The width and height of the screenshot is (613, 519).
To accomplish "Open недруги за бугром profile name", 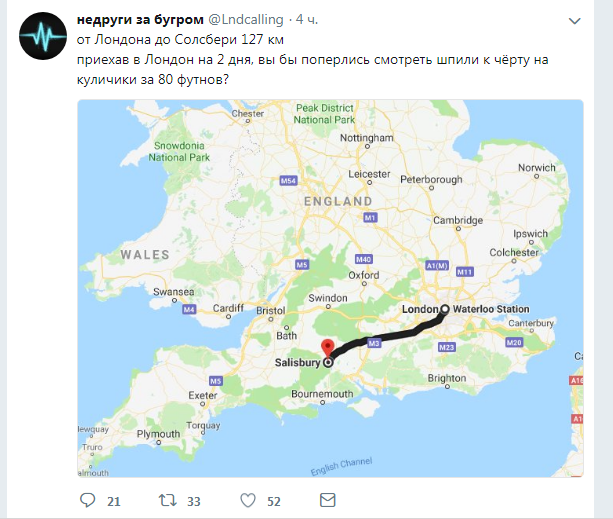I will click(140, 19).
